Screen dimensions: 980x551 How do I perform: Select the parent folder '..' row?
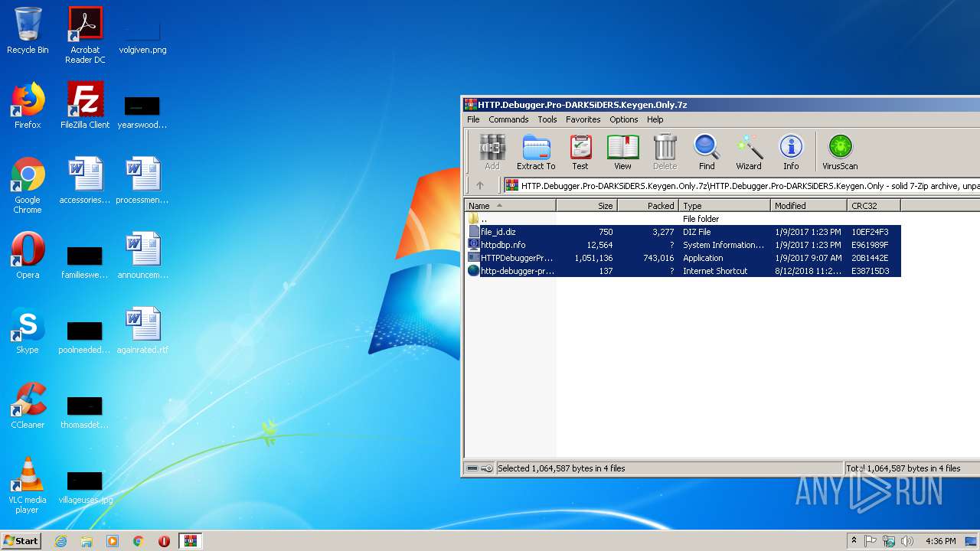pyautogui.click(x=682, y=219)
